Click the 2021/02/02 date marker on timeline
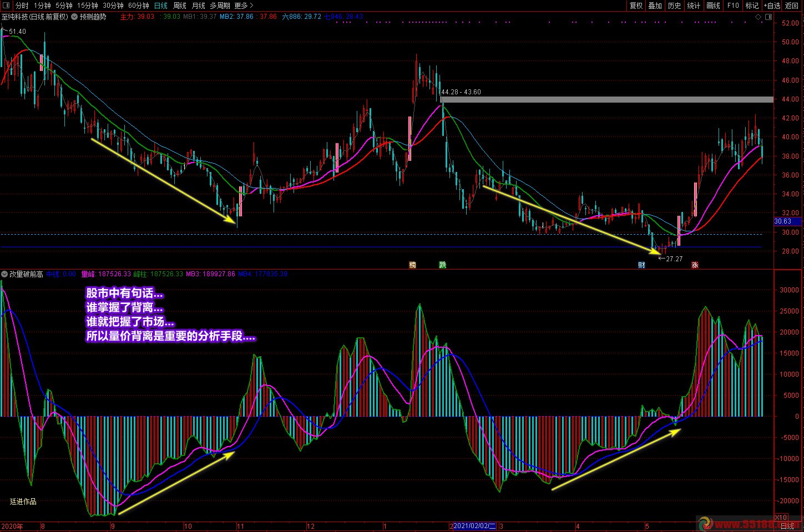 475,526
